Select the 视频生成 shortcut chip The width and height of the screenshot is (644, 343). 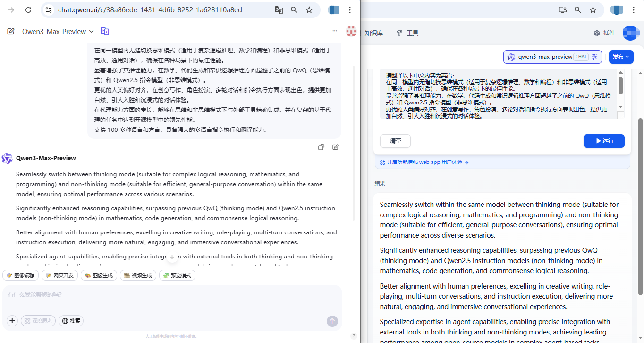pos(138,275)
